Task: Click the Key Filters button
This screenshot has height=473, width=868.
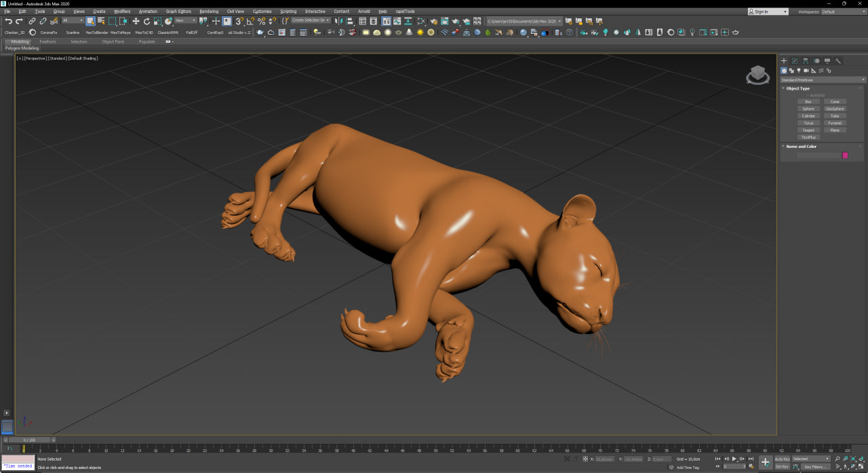Action: pos(816,467)
